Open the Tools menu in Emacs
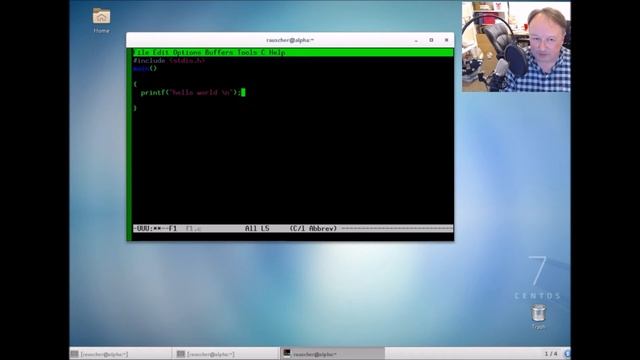640x360 pixels. [247, 53]
